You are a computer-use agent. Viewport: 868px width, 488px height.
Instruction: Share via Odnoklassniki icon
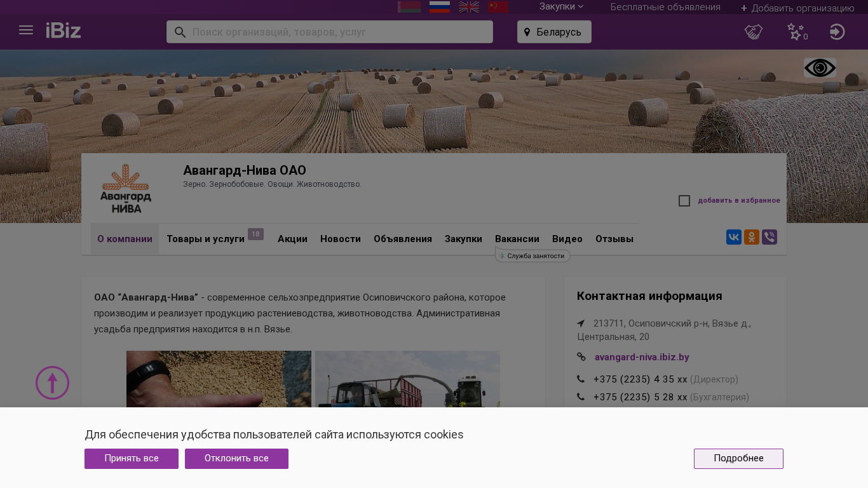pyautogui.click(x=752, y=238)
